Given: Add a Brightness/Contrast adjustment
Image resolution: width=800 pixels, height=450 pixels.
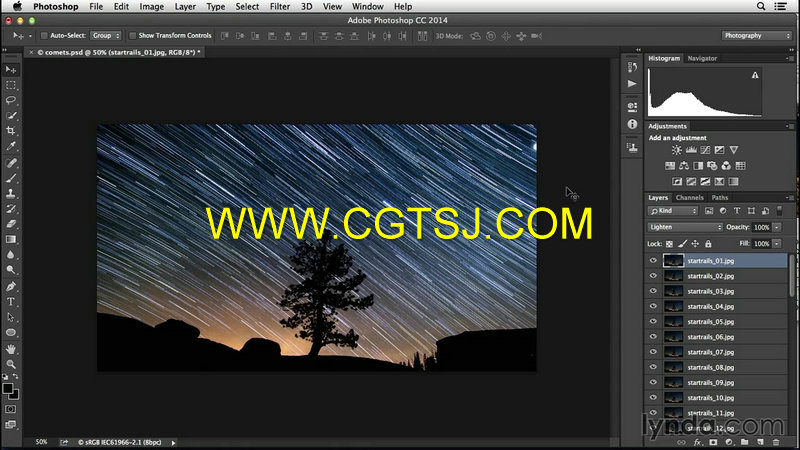Looking at the screenshot, I should coord(677,150).
